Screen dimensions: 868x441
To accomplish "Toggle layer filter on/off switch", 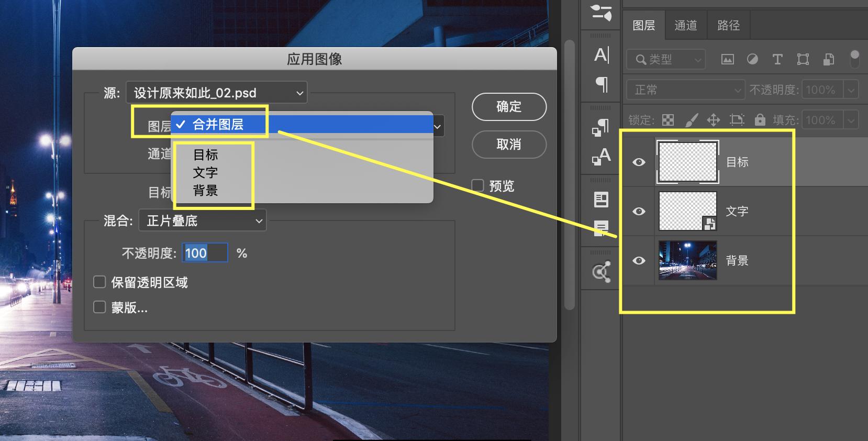I will 854,59.
